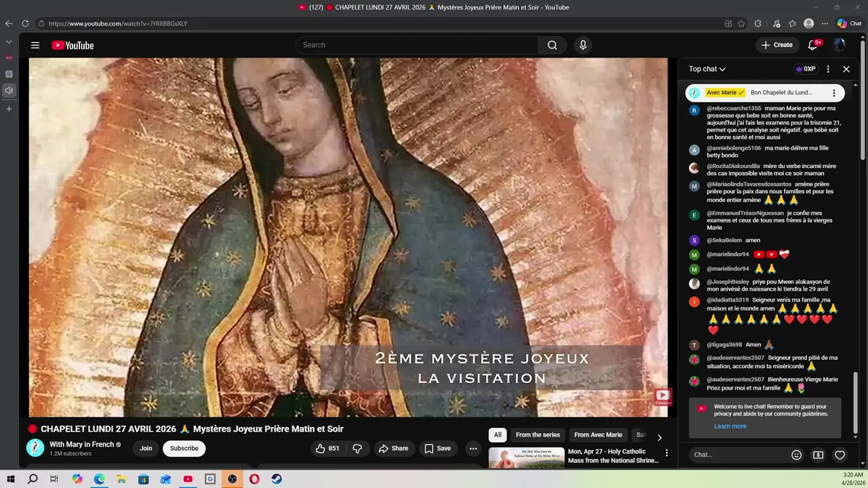Open OBS Studio from the taskbar

pyautogui.click(x=233, y=479)
